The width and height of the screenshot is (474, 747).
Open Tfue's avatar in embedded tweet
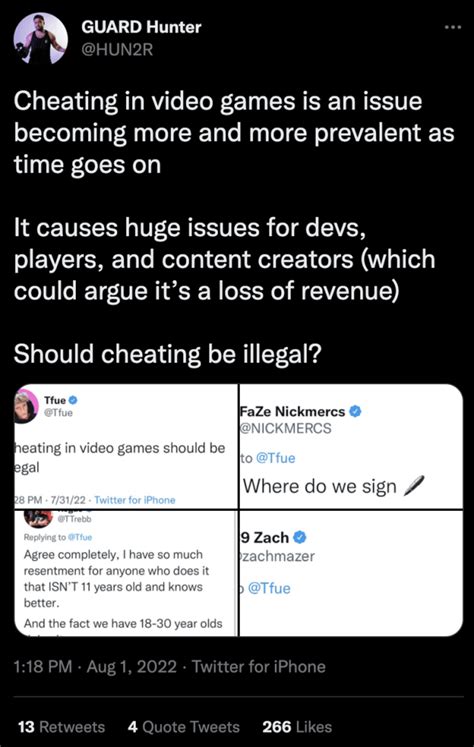[x=27, y=405]
